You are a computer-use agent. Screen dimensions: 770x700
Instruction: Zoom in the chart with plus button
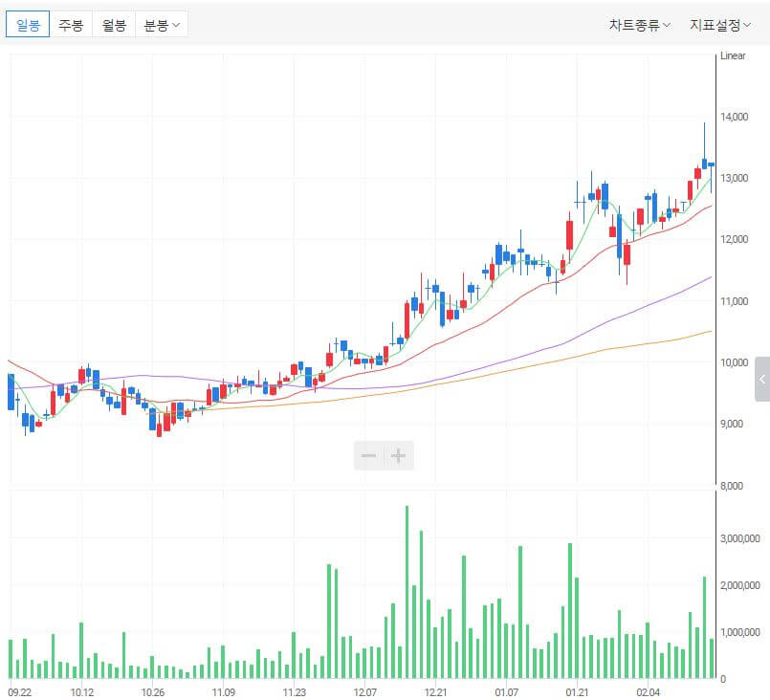(399, 455)
